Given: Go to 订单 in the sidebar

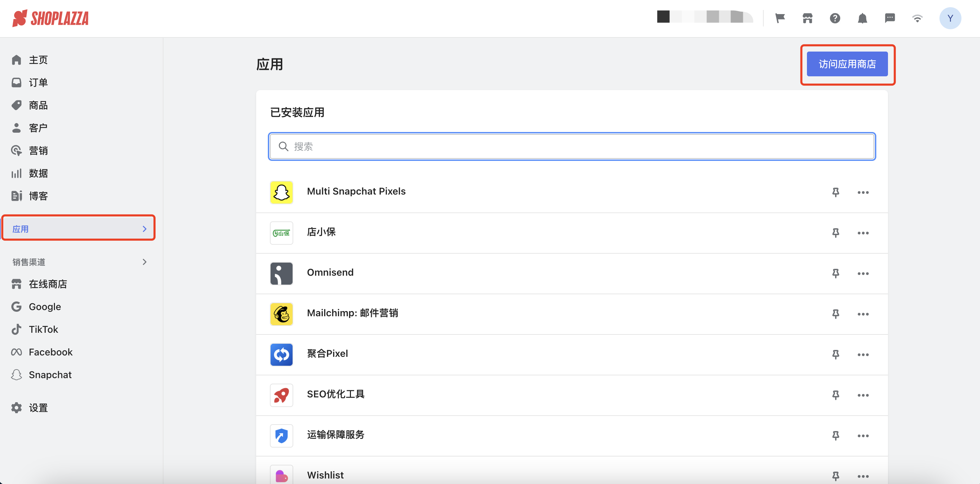Looking at the screenshot, I should click(x=38, y=82).
